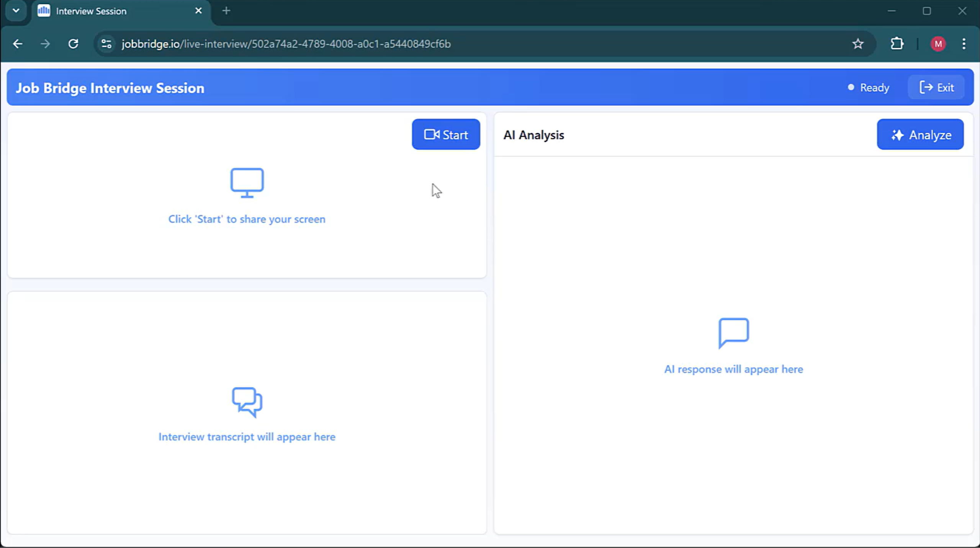Image resolution: width=980 pixels, height=548 pixels.
Task: Click the jobbridge.io address bar URL
Action: (x=286, y=44)
